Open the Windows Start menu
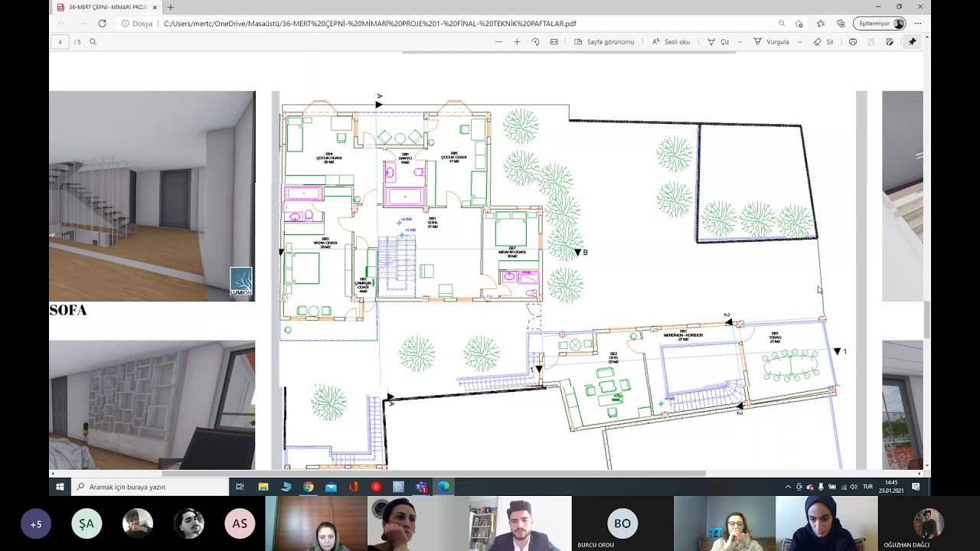This screenshot has width=980, height=551. 60,487
